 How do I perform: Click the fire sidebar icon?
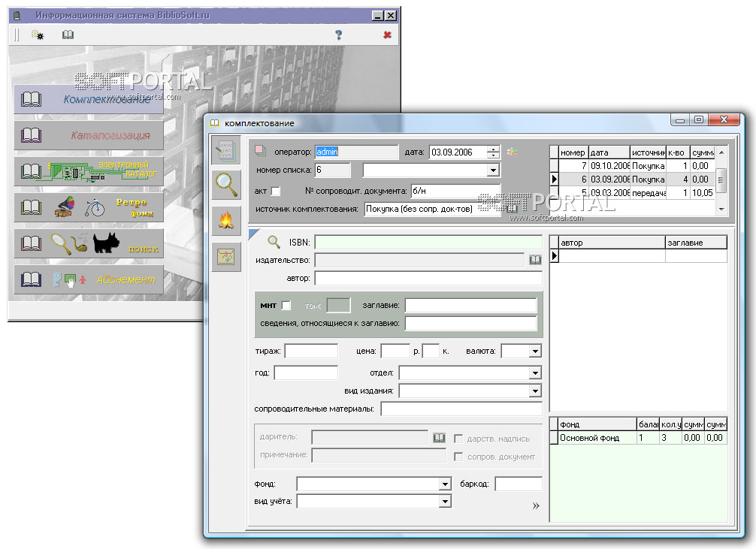226,221
